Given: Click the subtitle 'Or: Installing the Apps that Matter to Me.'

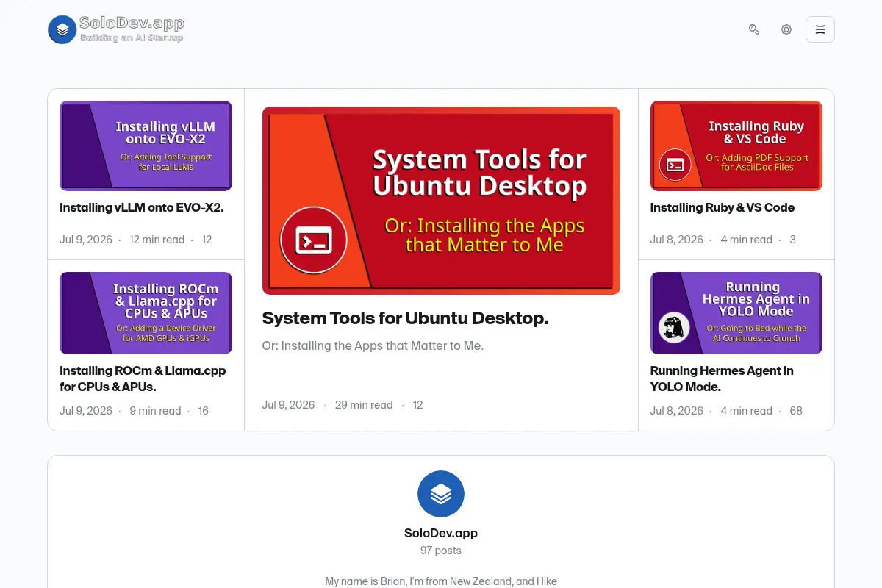Looking at the screenshot, I should [373, 345].
